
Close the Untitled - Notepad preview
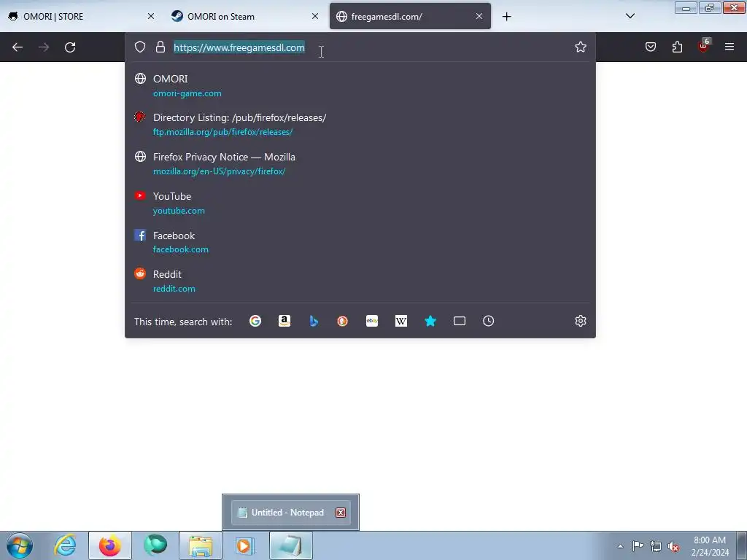tap(341, 513)
